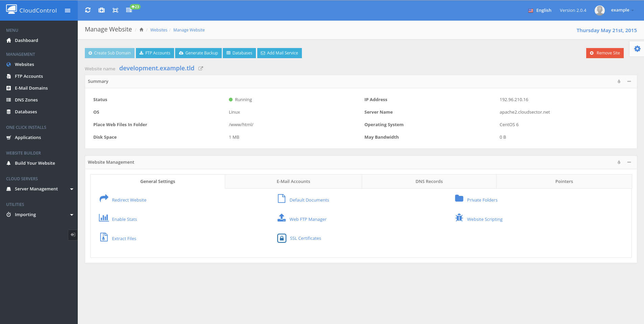Open the settings gear panel
The image size is (644, 324).
pos(637,49)
